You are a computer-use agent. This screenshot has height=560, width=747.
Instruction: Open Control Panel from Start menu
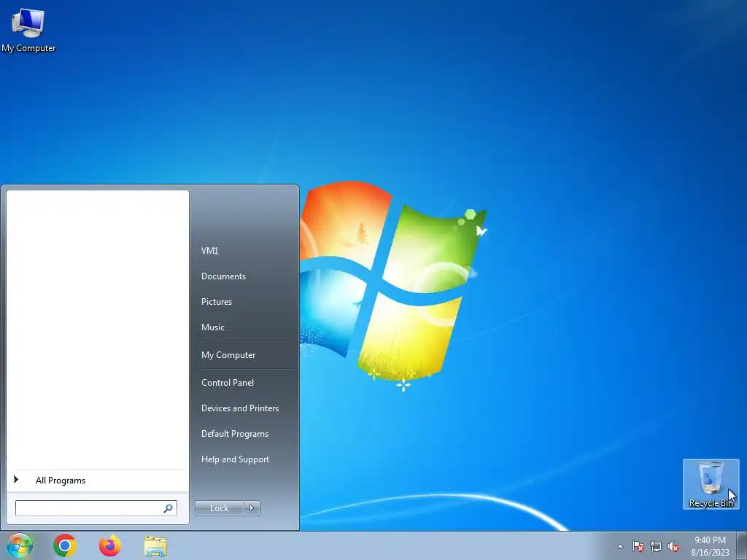228,383
